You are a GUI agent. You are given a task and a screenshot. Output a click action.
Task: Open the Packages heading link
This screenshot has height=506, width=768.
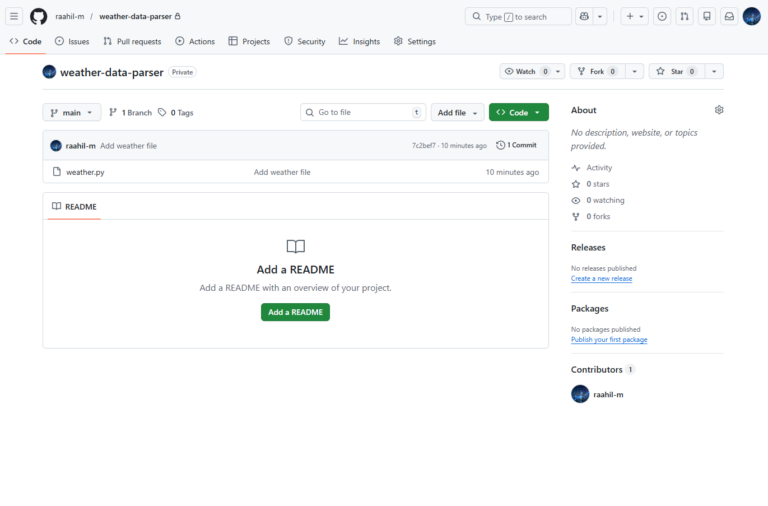coord(590,309)
